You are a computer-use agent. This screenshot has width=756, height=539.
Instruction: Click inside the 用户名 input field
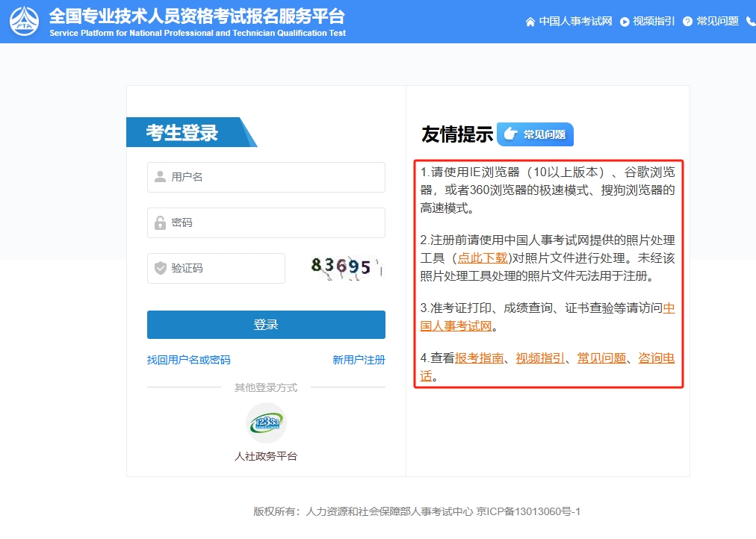point(266,177)
